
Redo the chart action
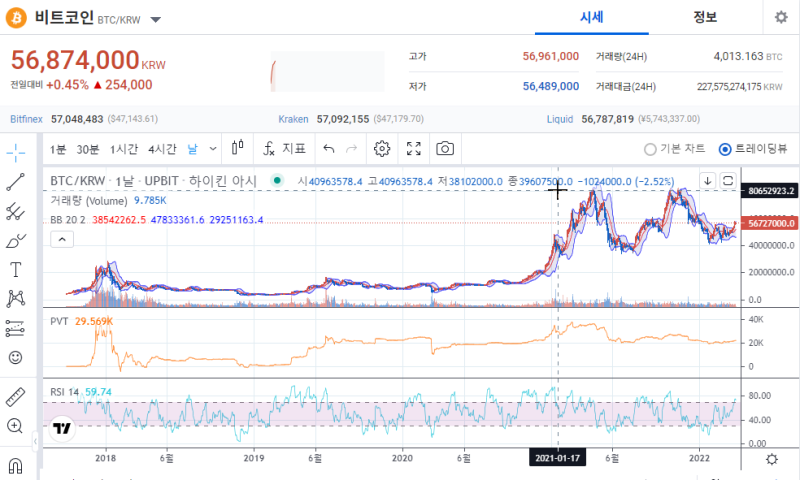coord(352,148)
